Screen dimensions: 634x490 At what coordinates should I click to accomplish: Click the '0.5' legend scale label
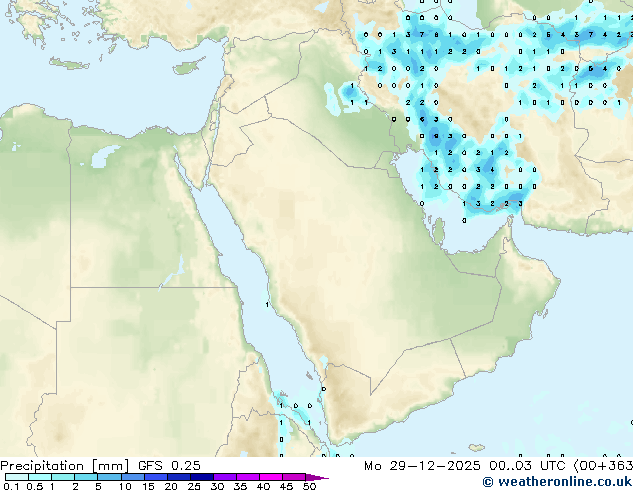[x=34, y=486]
